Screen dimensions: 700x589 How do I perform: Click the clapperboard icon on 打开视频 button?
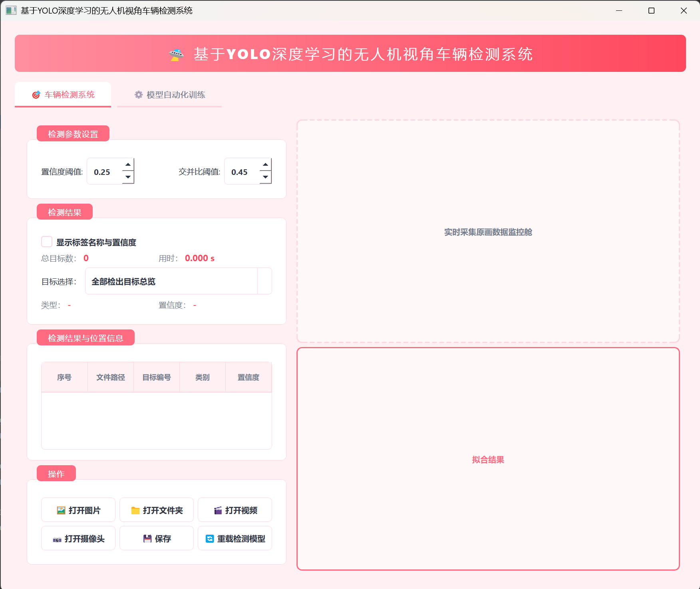217,510
